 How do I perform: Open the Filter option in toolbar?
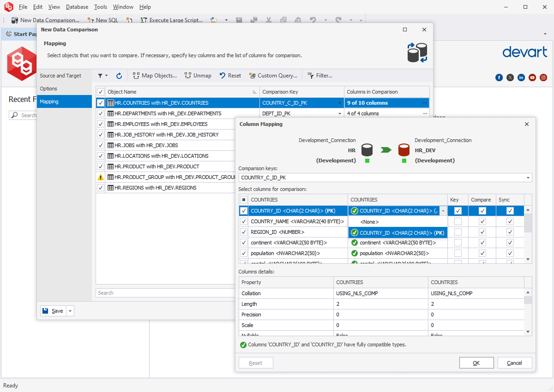319,76
